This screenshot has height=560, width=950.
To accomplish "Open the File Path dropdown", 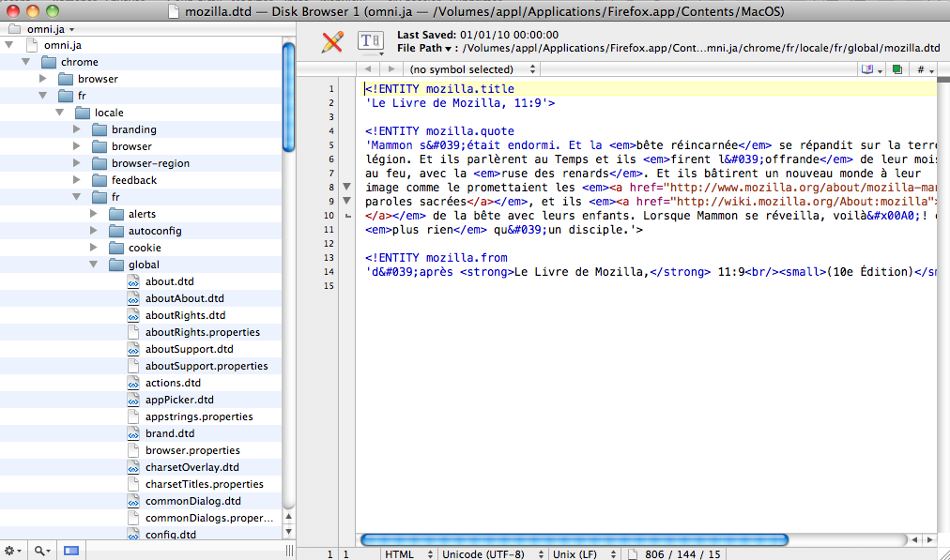I will pos(424,48).
